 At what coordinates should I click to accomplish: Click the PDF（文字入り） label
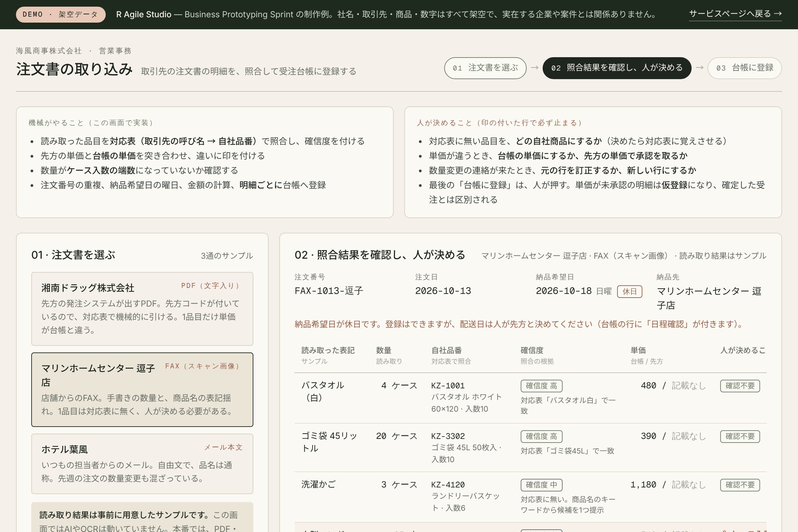(x=212, y=286)
